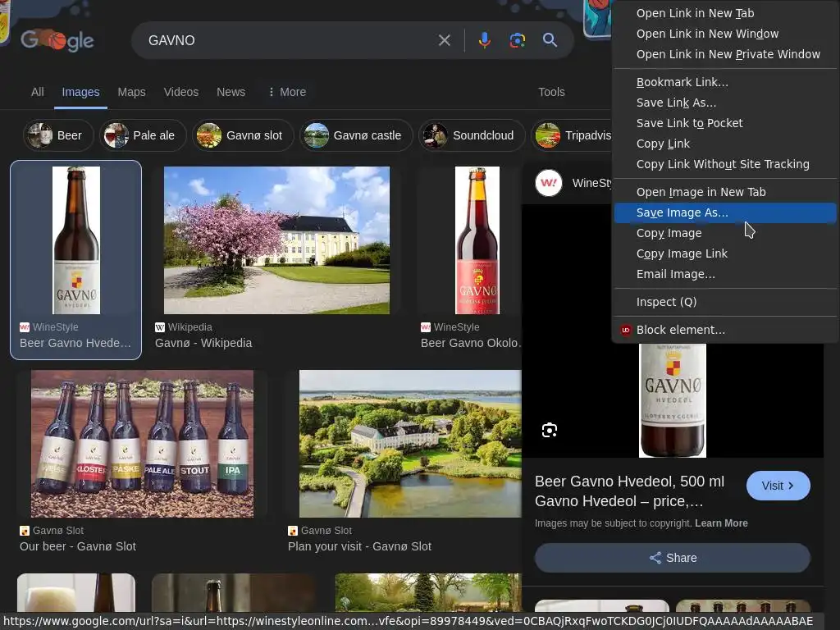Image resolution: width=840 pixels, height=630 pixels.
Task: Click Gavnø Slot favicon under Our beer
Action: [24, 531]
